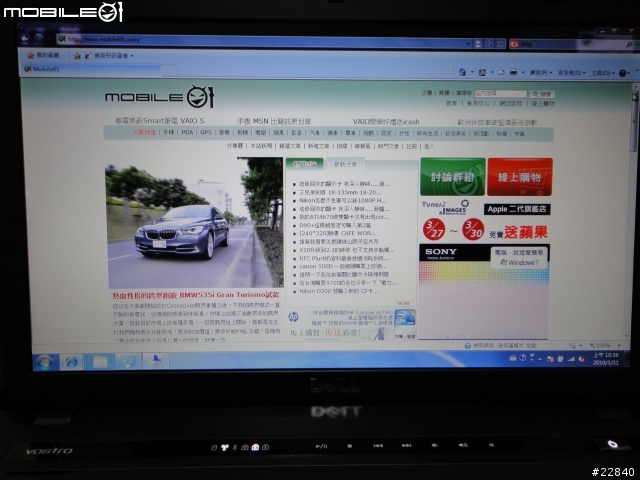Viewport: 640px width, 480px height.
Task: Click the Sony Windows 7 advertisement
Action: (484, 291)
